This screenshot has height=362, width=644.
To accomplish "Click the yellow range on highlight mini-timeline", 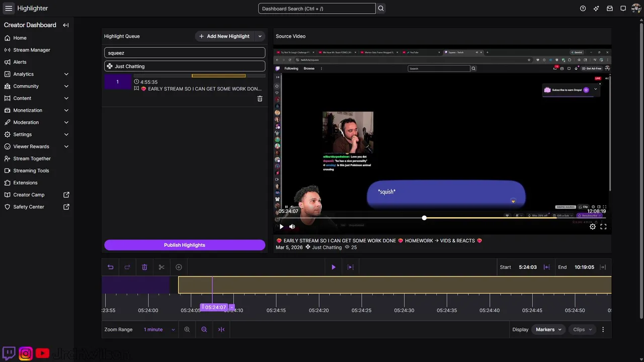I will (x=219, y=76).
